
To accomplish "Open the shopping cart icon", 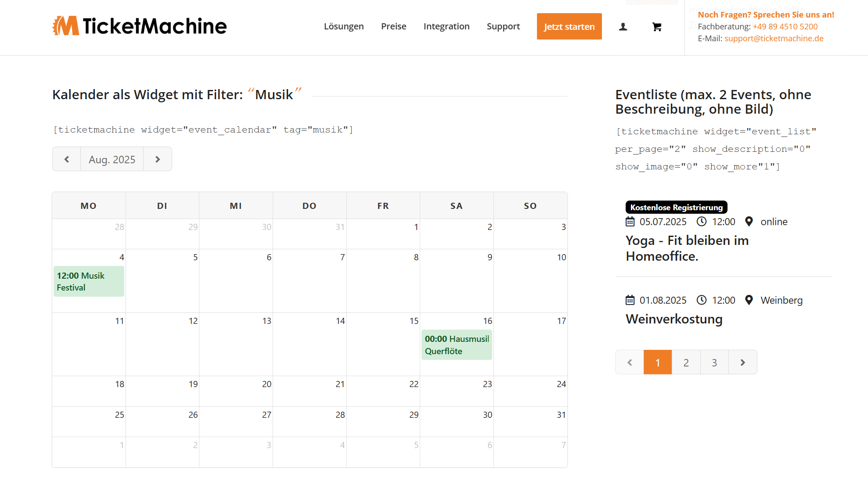I will click(656, 27).
